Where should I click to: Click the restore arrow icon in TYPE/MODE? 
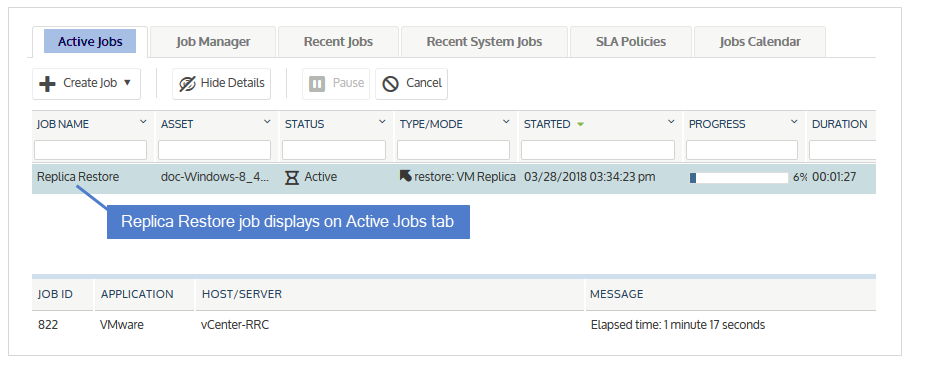tap(406, 176)
